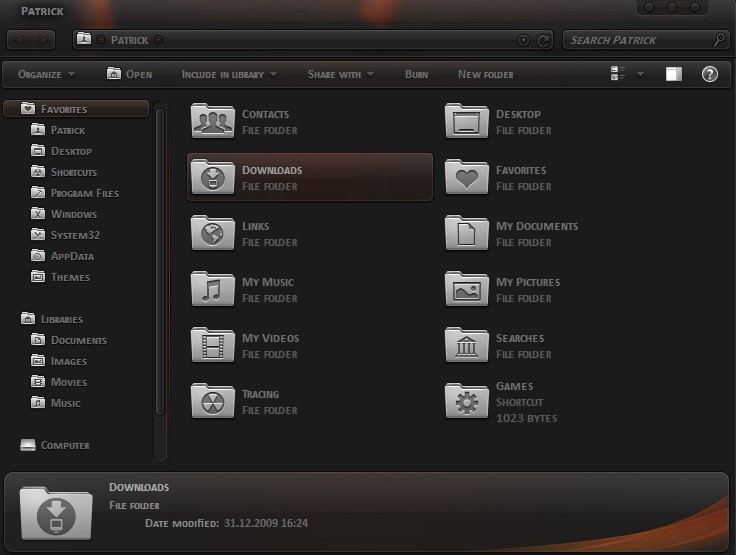Toggle the preview pane button
736x555 pixels.
tap(674, 74)
